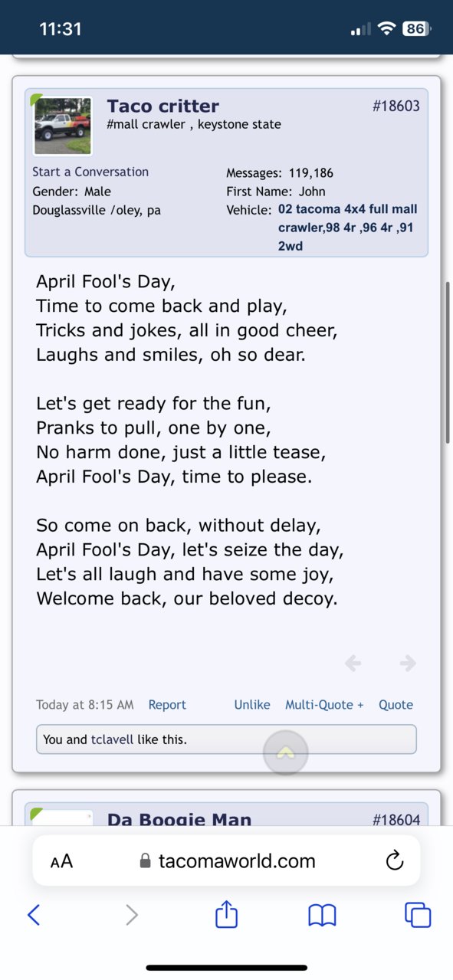Unlike the Taco critter post

pyautogui.click(x=252, y=705)
